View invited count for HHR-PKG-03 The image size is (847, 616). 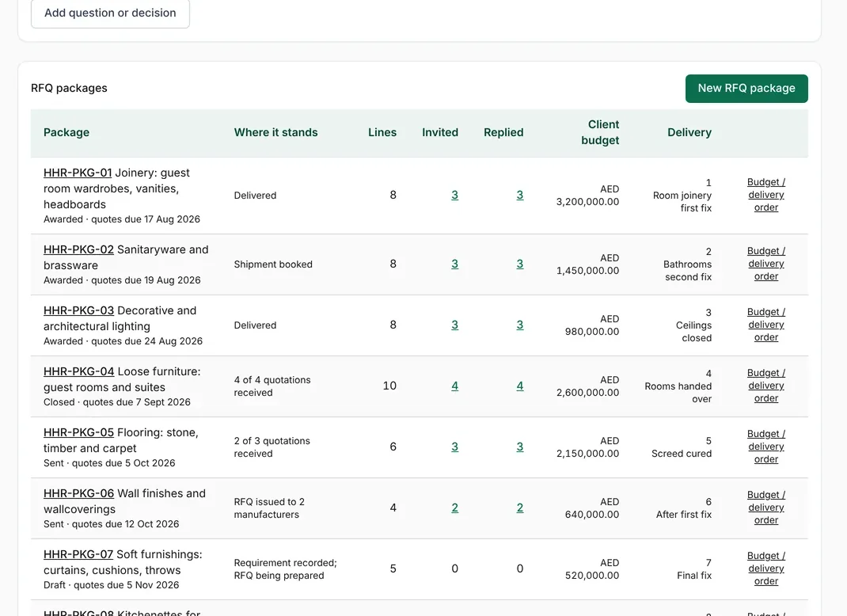[x=455, y=325]
